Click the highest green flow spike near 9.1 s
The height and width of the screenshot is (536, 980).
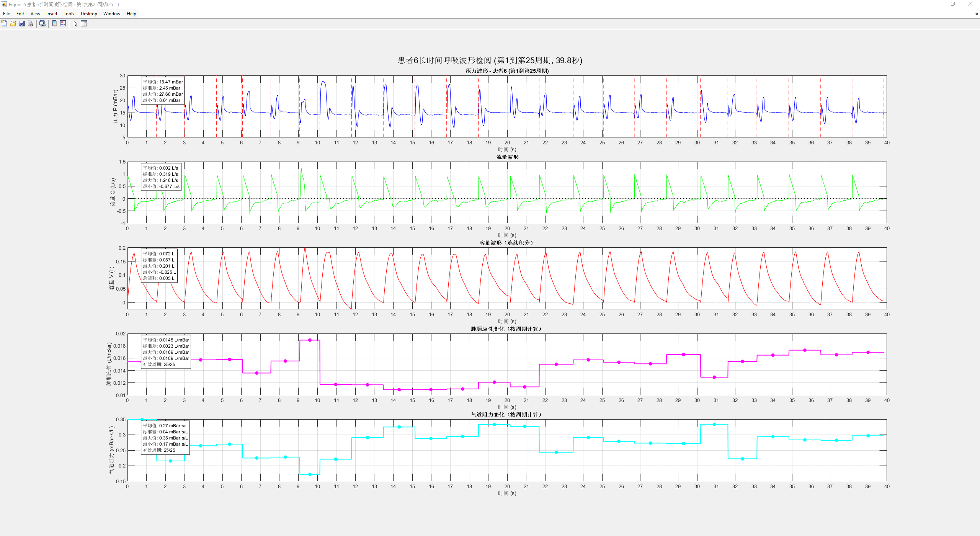point(301,168)
